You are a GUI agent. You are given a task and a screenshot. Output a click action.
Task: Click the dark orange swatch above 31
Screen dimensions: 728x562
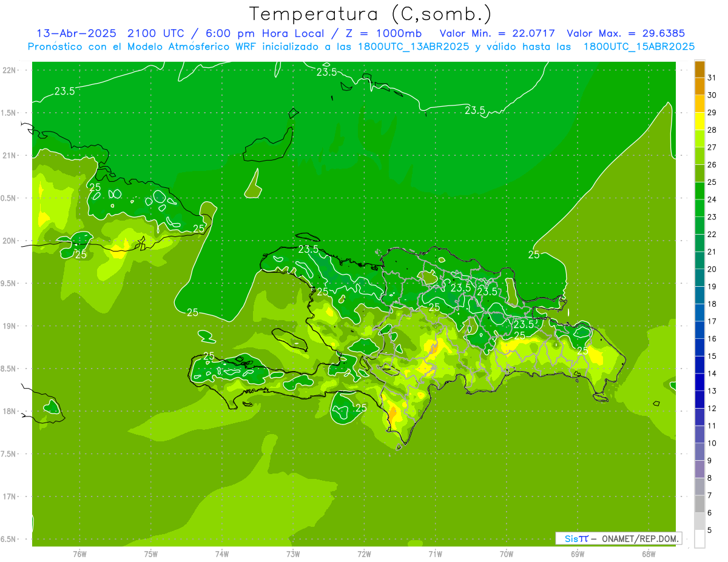(699, 69)
